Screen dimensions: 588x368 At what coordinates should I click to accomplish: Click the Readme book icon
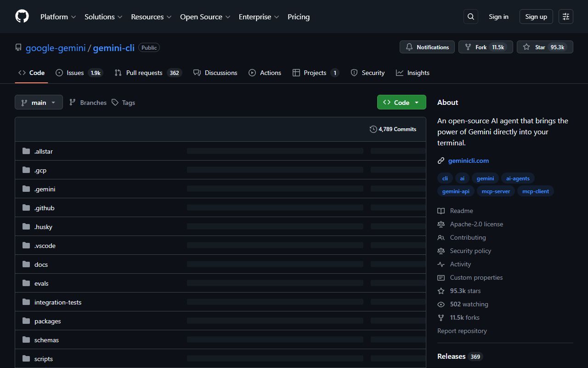[441, 211]
